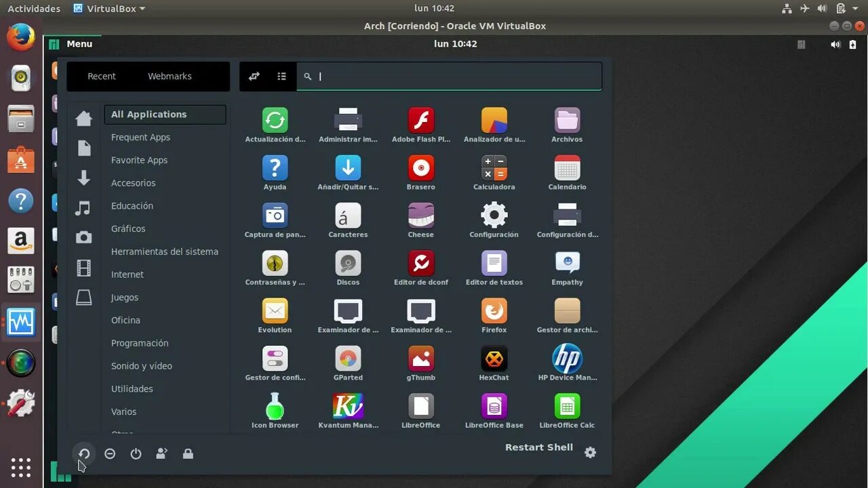This screenshot has width=868, height=488.
Task: Switch to the Webmarks tab
Action: (169, 76)
